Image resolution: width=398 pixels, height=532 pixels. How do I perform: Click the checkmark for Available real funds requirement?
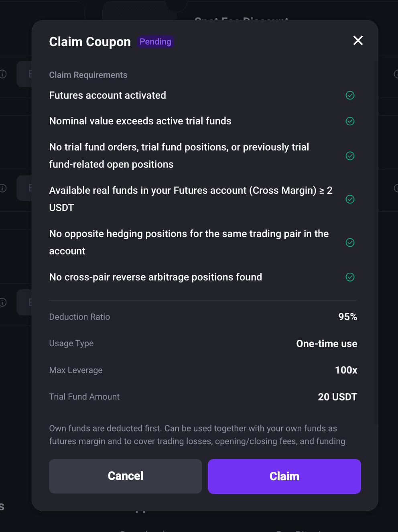pos(350,199)
